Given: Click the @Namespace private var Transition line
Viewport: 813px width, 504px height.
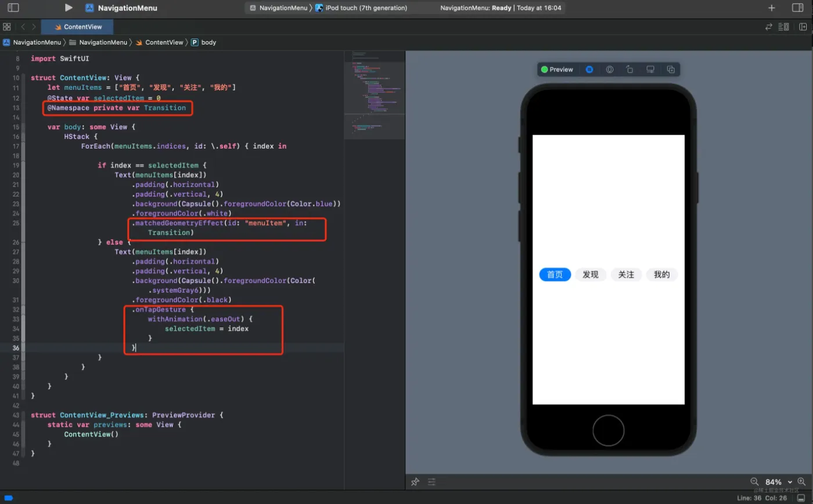Looking at the screenshot, I should [x=117, y=108].
